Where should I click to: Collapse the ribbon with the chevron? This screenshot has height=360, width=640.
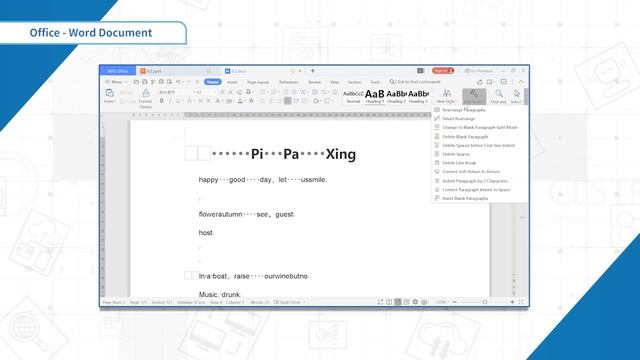point(521,82)
